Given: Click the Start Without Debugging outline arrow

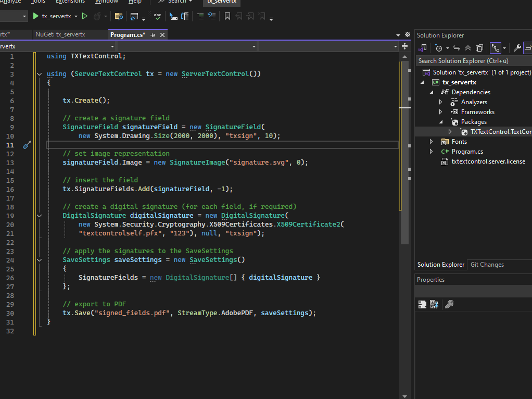Looking at the screenshot, I should point(85,16).
